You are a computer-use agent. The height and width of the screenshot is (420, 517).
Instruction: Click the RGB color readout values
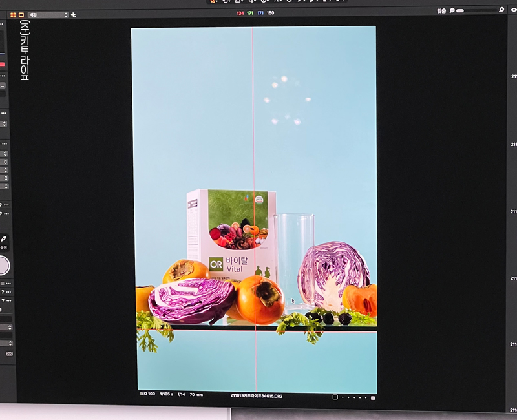(255, 13)
